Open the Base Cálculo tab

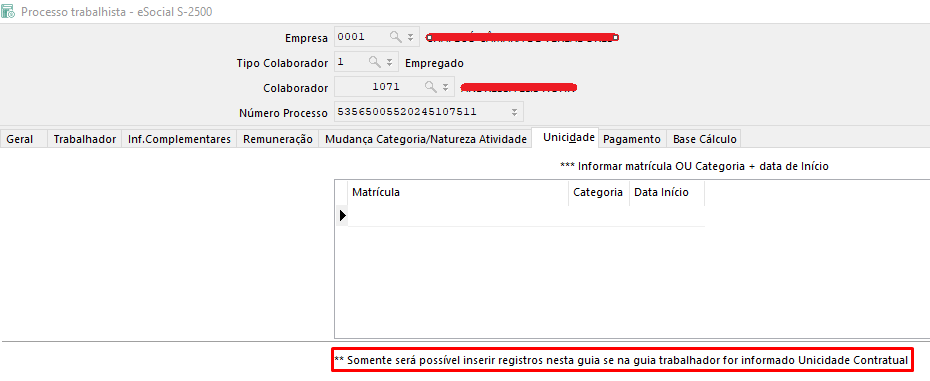pyautogui.click(x=705, y=139)
